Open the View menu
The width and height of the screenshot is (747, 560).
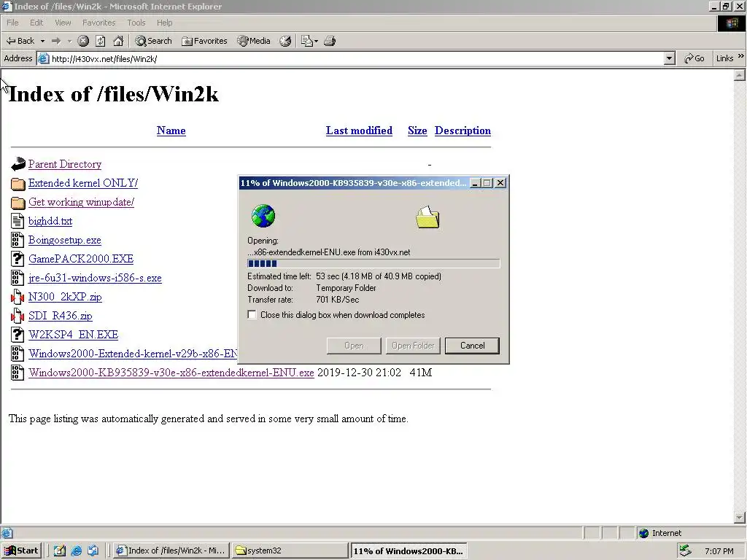pyautogui.click(x=63, y=23)
